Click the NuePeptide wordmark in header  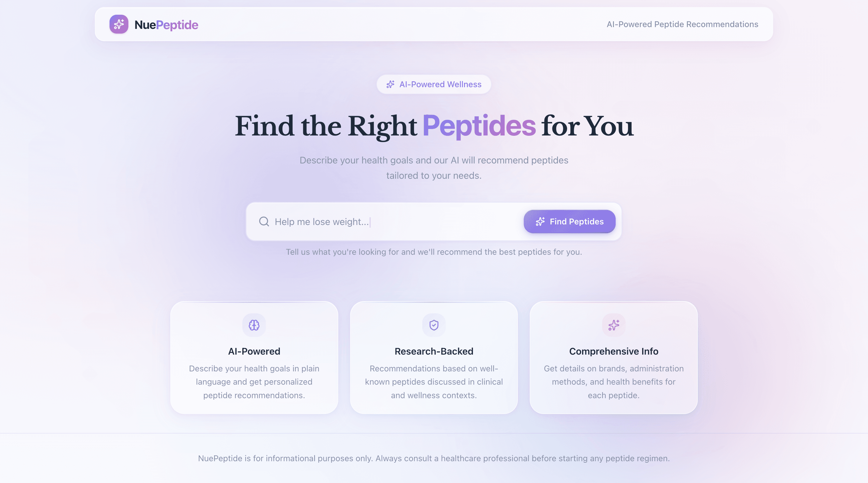(x=166, y=24)
